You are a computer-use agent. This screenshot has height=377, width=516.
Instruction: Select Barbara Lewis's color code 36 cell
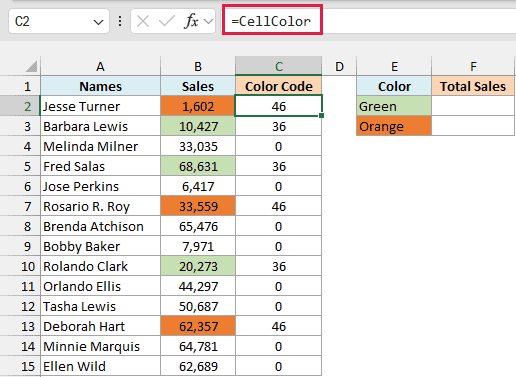pyautogui.click(x=279, y=126)
